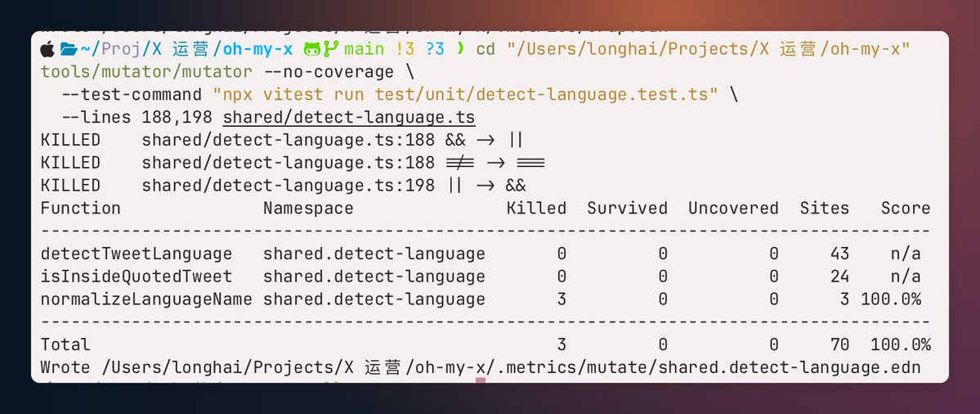Click the pink terminal cursor block
Screen dimensions: 980x414
pyautogui.click(x=480, y=380)
